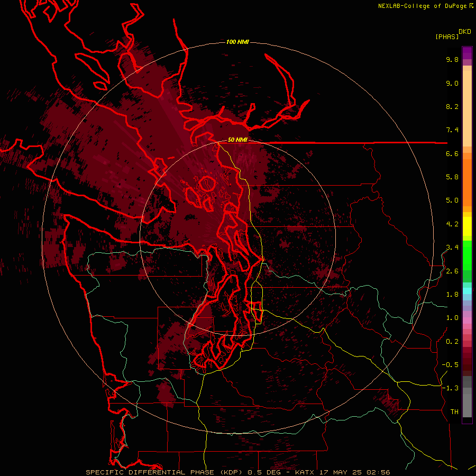The height and width of the screenshot is (476, 476).
Task: Click SPECIFIC DIFFERENTIAL PHASE (KDP) product title
Action: (x=165, y=472)
